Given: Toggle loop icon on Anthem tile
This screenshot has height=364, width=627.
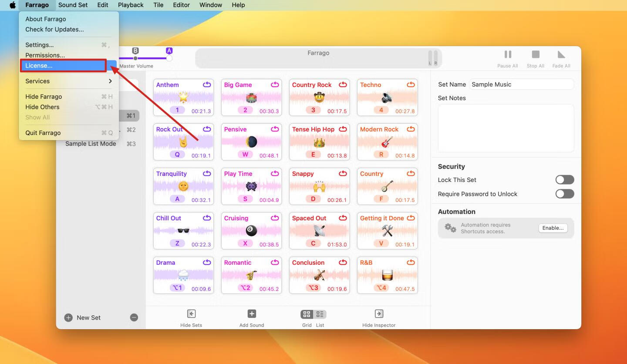Looking at the screenshot, I should 207,84.
